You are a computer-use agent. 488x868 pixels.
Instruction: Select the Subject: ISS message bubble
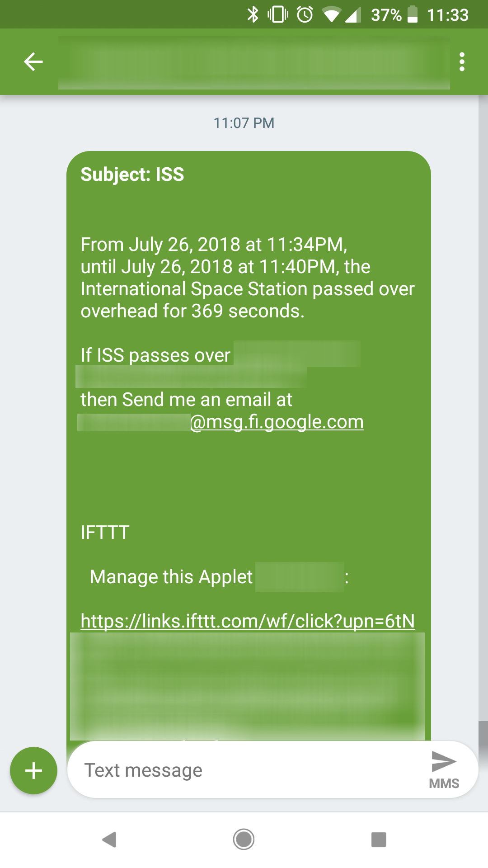click(249, 407)
